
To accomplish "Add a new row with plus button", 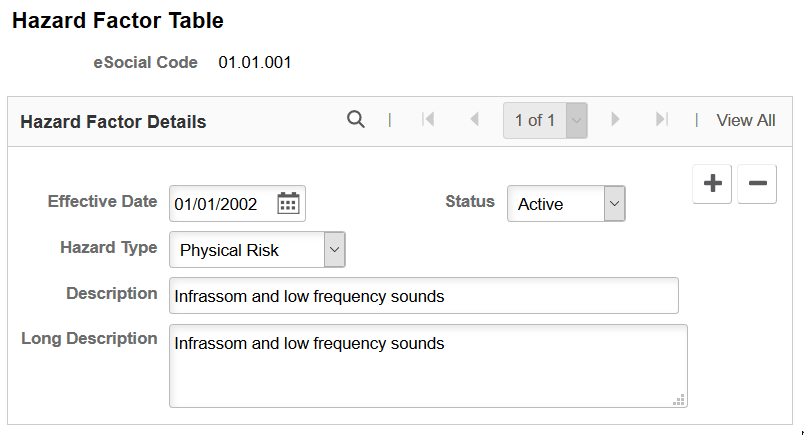I will coord(712,184).
